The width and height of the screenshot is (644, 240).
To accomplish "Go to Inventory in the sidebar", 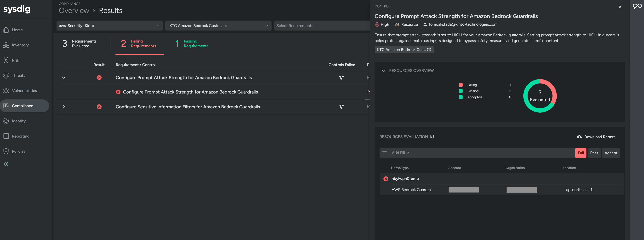I will coord(24,45).
